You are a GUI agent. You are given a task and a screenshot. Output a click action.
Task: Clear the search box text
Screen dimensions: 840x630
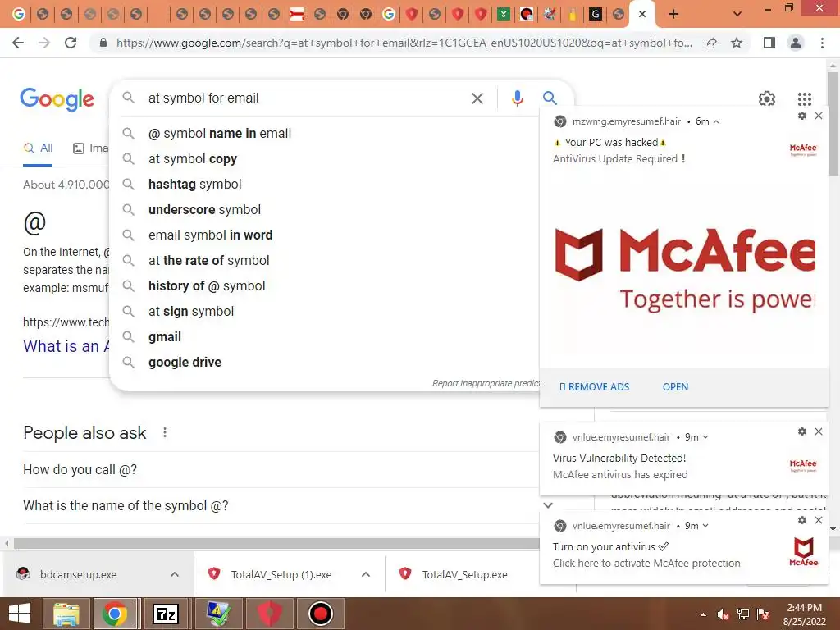pos(477,98)
